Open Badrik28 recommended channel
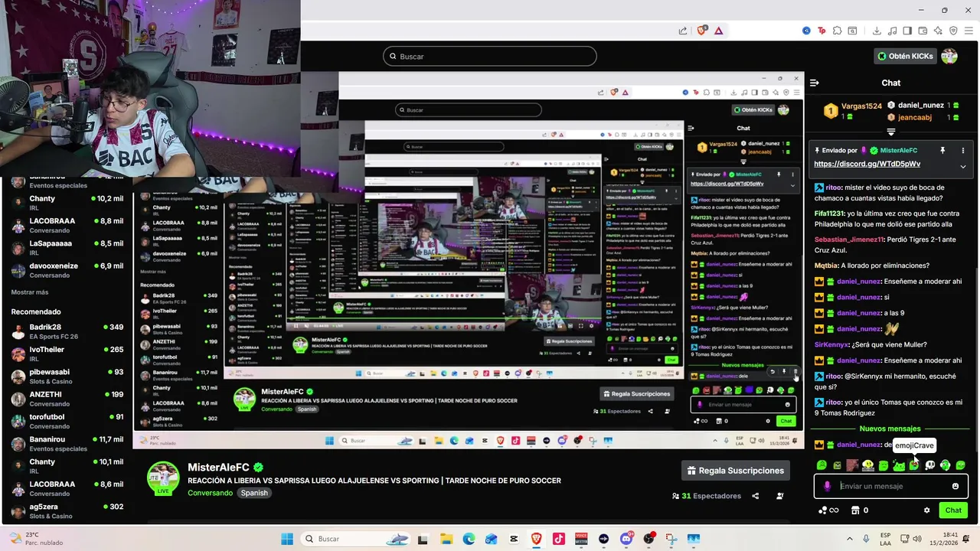The width and height of the screenshot is (980, 551). coord(67,331)
